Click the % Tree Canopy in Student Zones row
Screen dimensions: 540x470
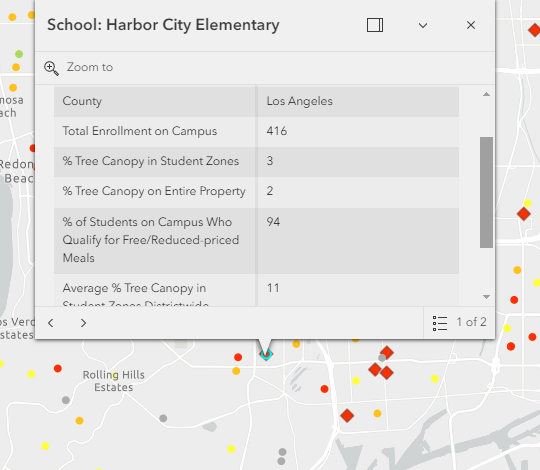pyautogui.click(x=256, y=161)
